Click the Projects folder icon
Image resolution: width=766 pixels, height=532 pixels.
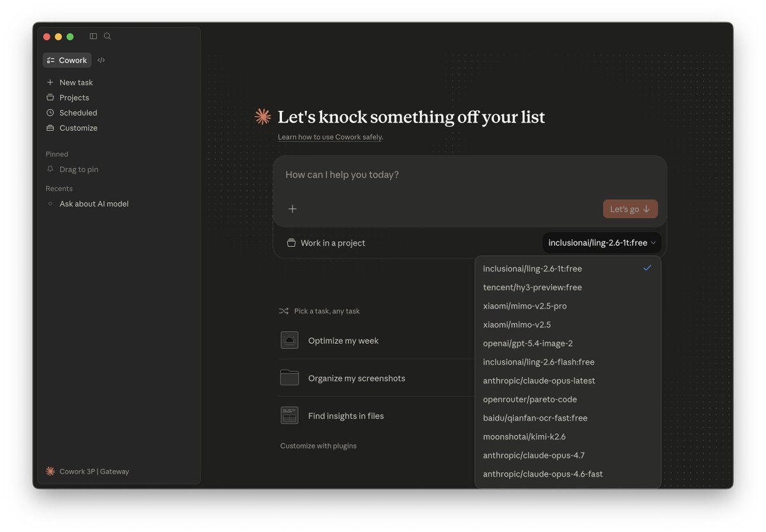click(x=50, y=98)
